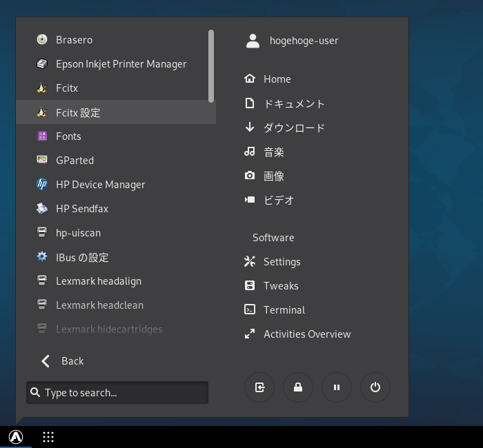Select Epson Inkjet Printer Manager label
This screenshot has width=483, height=448.
[x=121, y=64]
